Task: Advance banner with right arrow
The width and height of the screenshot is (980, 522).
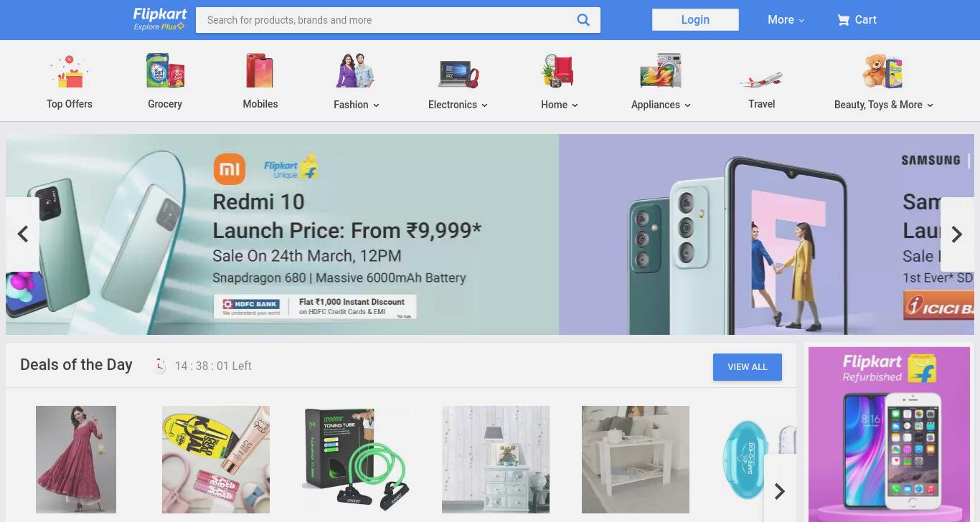Action: click(957, 234)
